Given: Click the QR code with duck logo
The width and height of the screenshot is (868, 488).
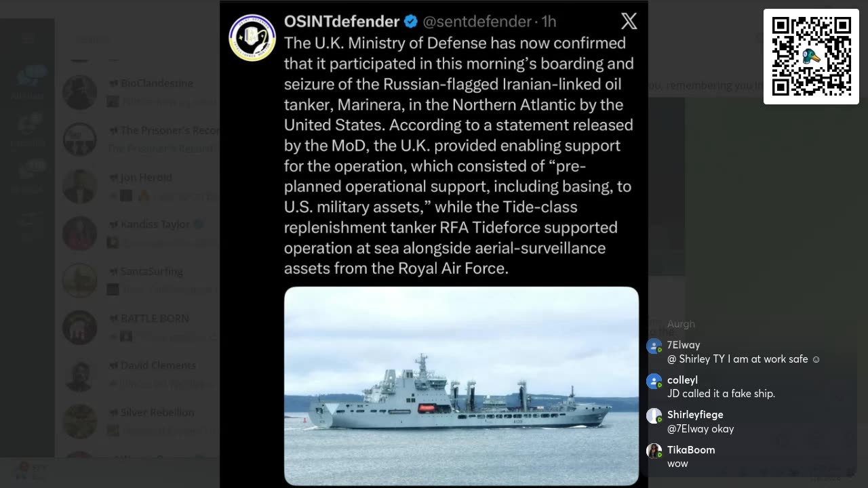Looking at the screenshot, I should 811,56.
